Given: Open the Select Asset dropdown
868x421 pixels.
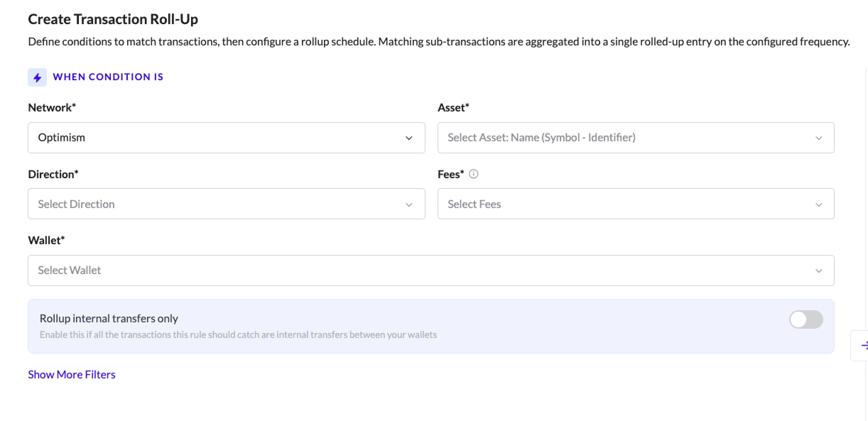Looking at the screenshot, I should 636,138.
